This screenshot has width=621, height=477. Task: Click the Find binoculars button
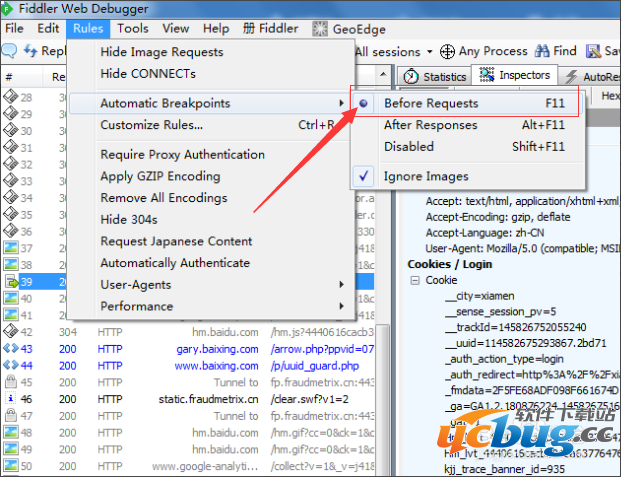[x=556, y=51]
